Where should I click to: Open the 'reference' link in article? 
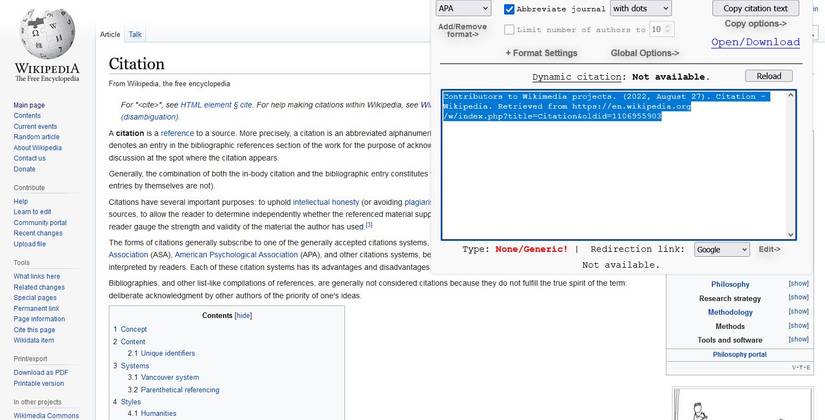click(x=177, y=134)
